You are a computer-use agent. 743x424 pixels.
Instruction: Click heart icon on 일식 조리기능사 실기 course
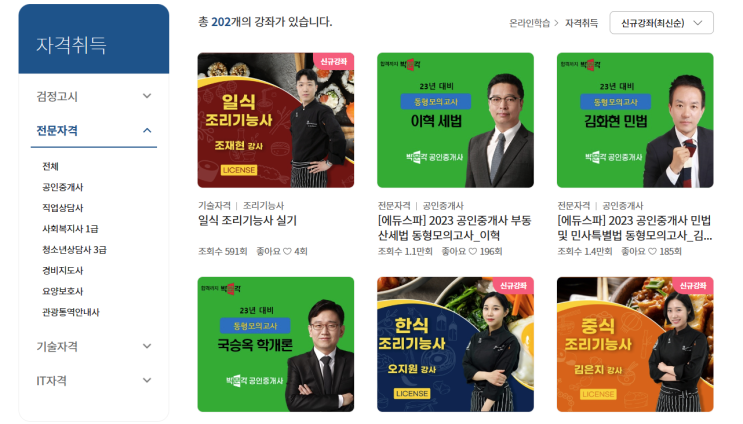point(287,252)
